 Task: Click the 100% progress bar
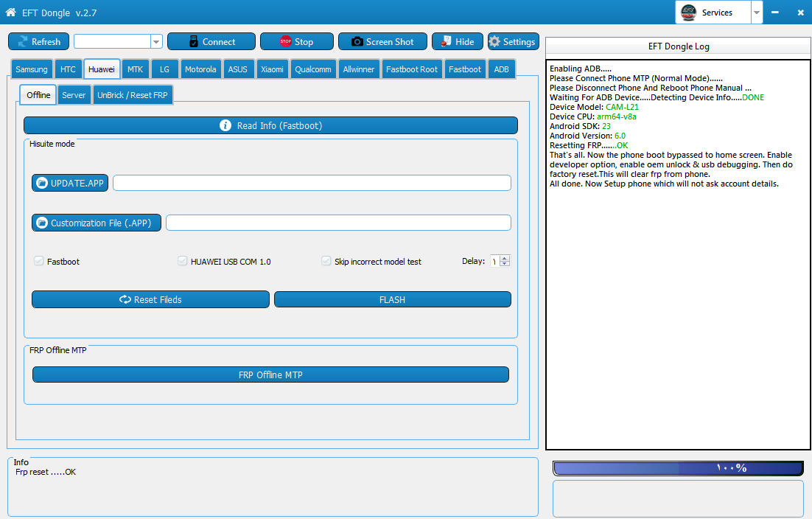click(x=679, y=468)
